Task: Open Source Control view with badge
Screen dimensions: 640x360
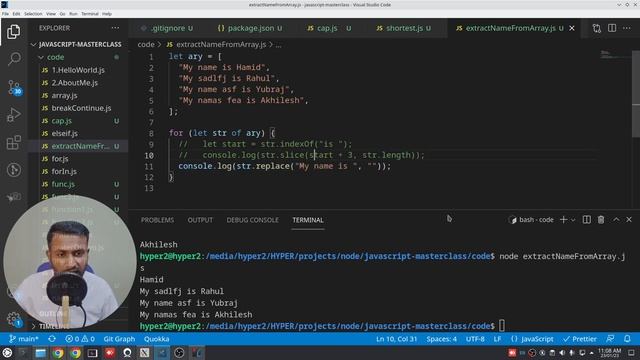Action: (14, 87)
